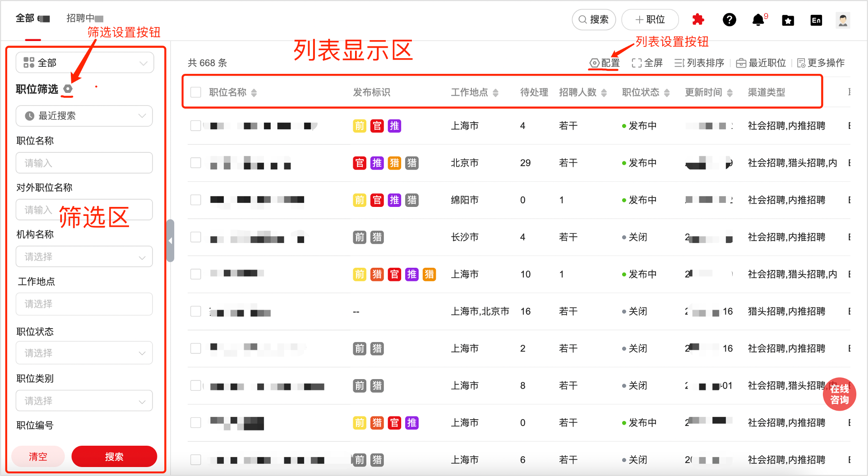Check the 绵阳市 row checkbox
The image size is (868, 476).
click(196, 200)
